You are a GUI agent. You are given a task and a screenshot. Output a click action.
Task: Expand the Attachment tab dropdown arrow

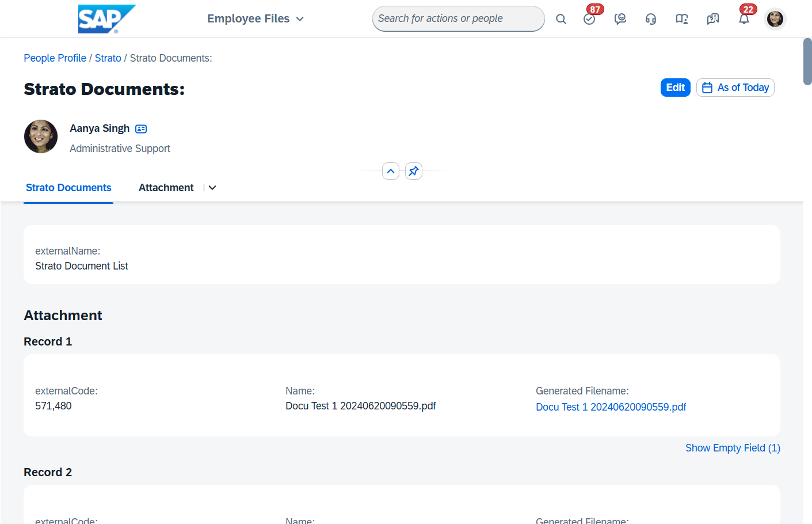212,188
